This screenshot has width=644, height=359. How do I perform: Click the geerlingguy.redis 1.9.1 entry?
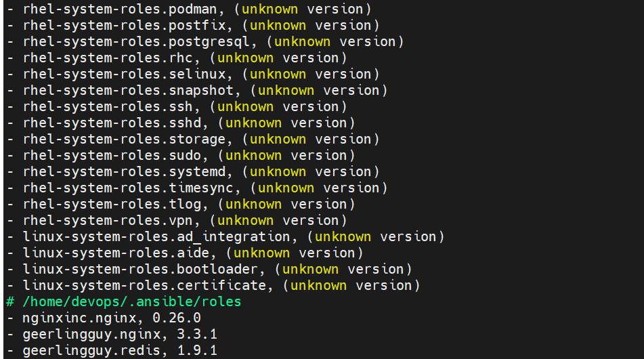point(112,350)
